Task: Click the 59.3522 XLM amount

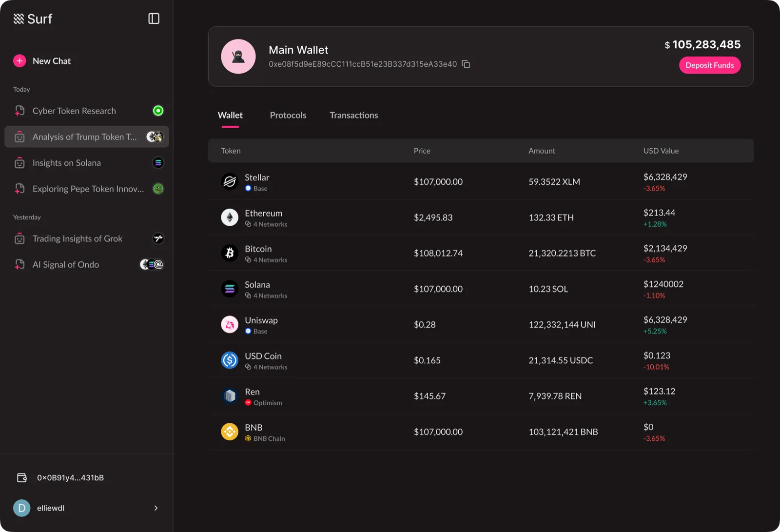Action: [x=554, y=181]
